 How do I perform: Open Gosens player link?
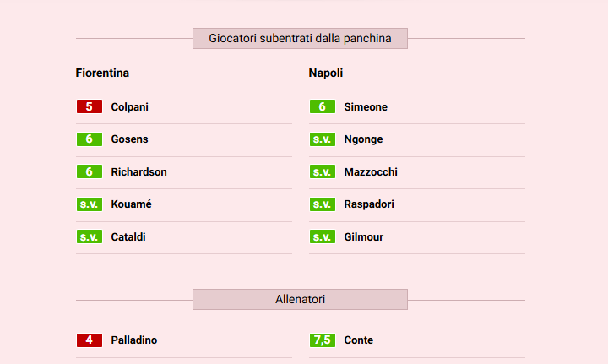(129, 139)
